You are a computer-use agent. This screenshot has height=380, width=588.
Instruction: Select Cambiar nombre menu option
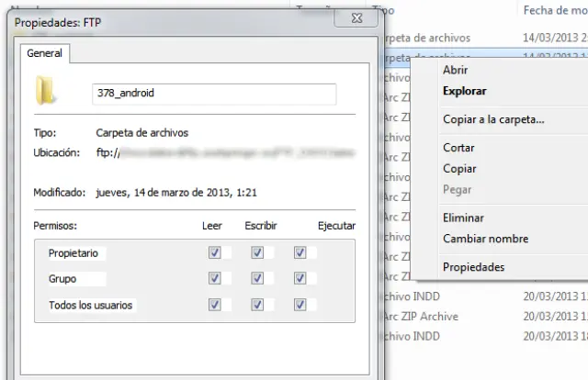(485, 239)
